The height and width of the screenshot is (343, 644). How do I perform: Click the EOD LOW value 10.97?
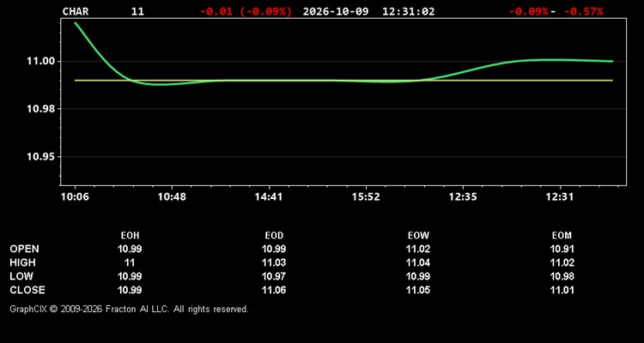274,276
